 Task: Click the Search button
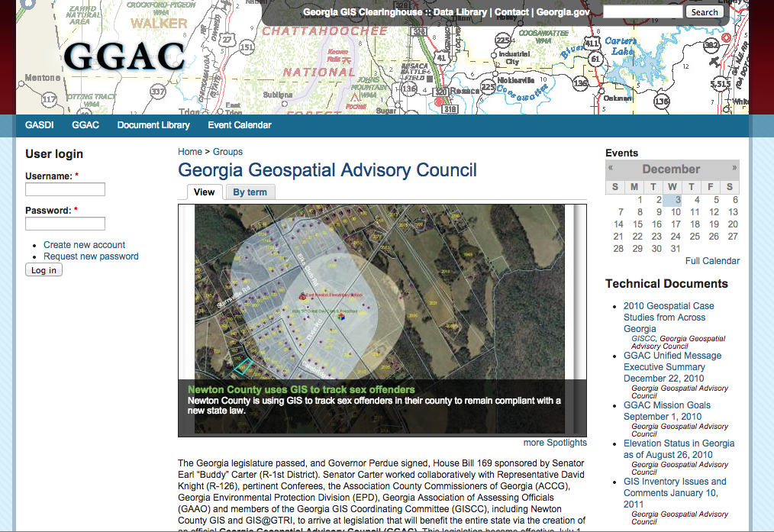(x=704, y=11)
